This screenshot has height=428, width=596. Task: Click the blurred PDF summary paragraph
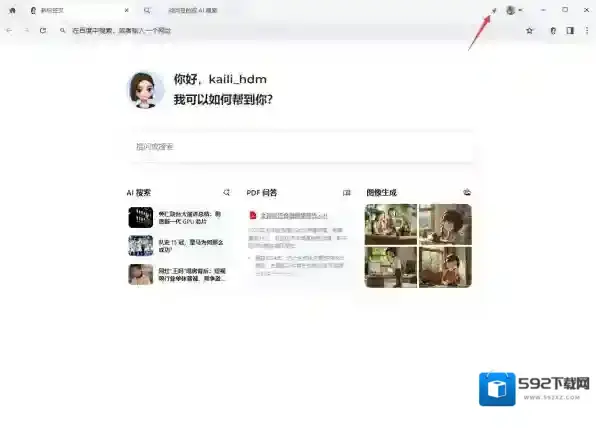pyautogui.click(x=298, y=238)
